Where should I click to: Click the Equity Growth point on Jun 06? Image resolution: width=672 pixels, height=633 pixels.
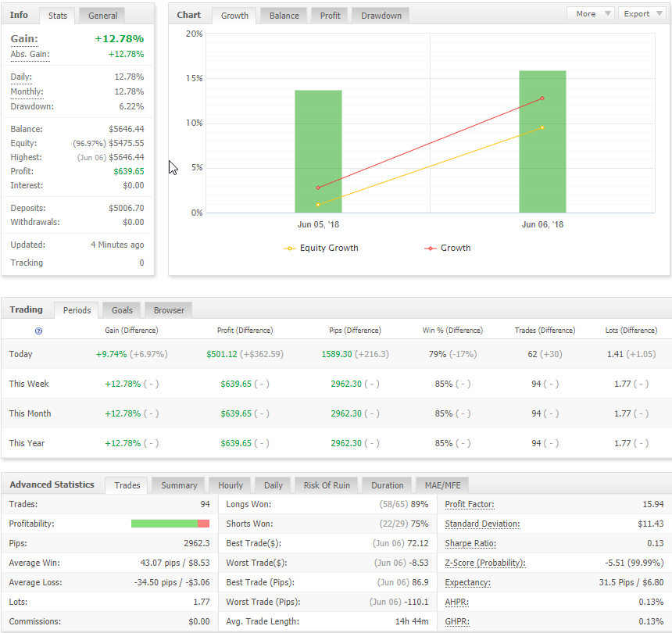pos(542,127)
